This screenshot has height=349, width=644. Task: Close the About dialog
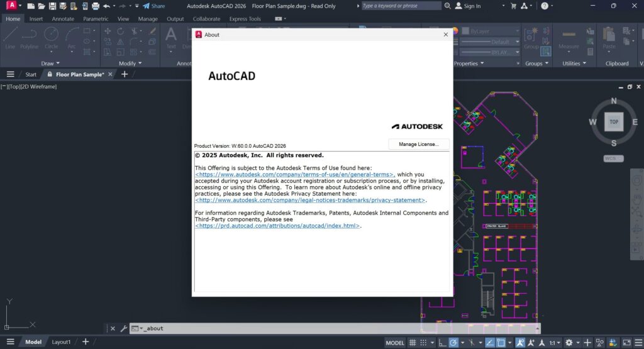[x=446, y=35]
